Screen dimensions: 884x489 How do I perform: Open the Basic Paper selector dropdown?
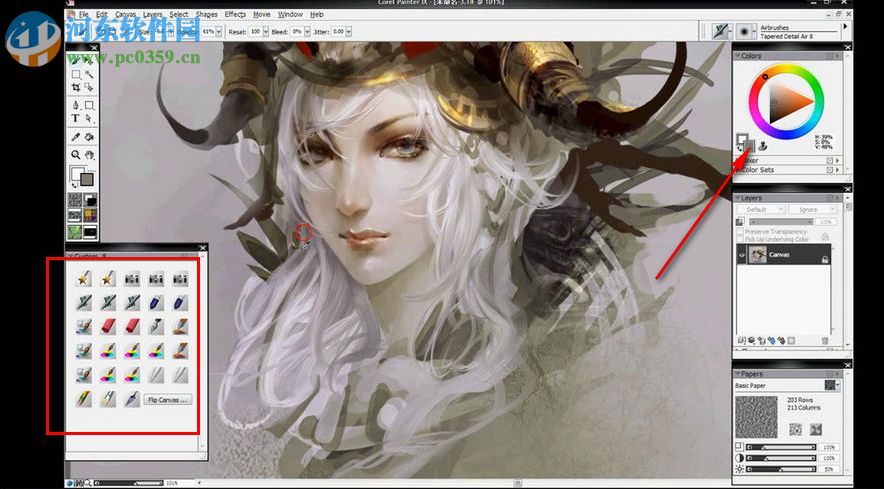tap(833, 385)
